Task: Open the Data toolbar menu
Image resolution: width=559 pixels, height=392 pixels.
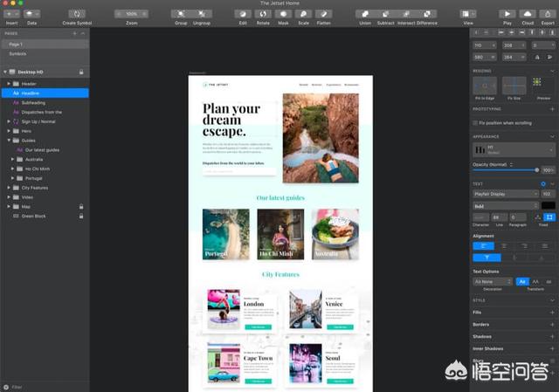Action: click(31, 14)
